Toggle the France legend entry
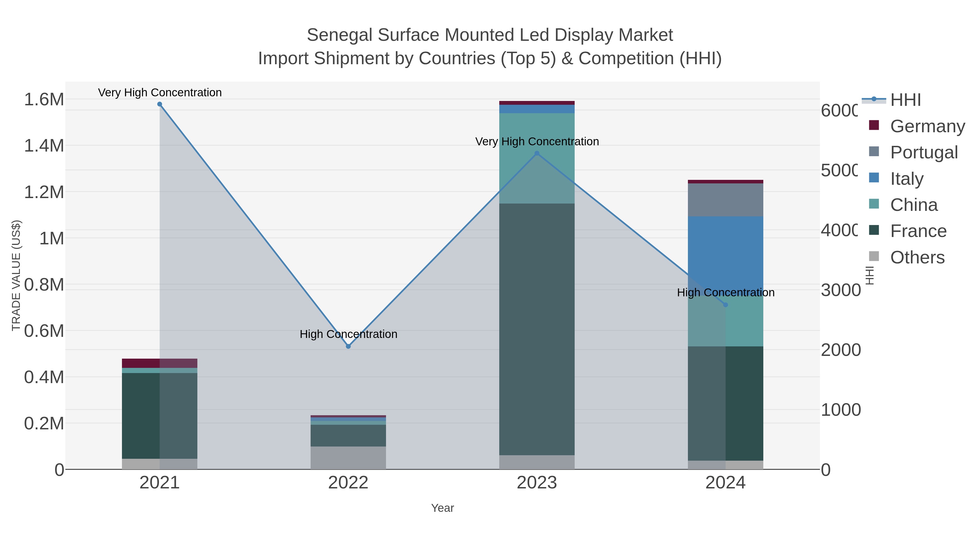 point(908,231)
